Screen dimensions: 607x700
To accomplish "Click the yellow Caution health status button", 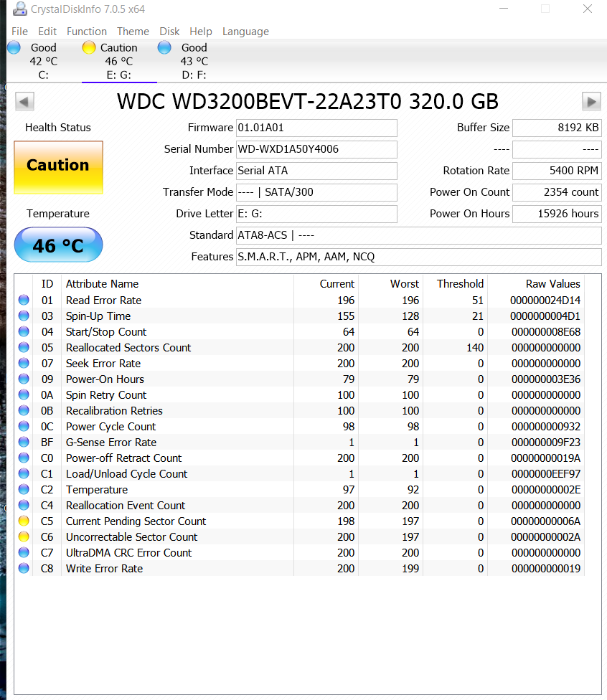I will 59,167.
